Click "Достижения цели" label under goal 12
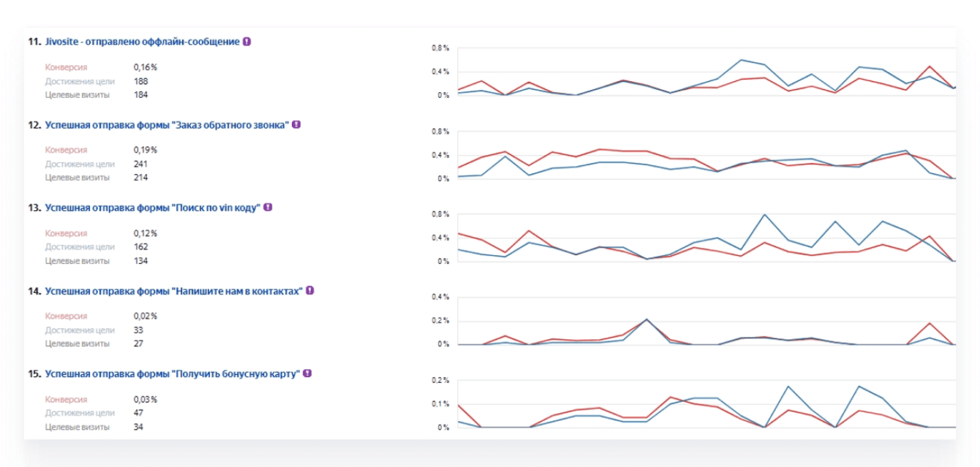The height and width of the screenshot is (467, 980). click(x=80, y=164)
